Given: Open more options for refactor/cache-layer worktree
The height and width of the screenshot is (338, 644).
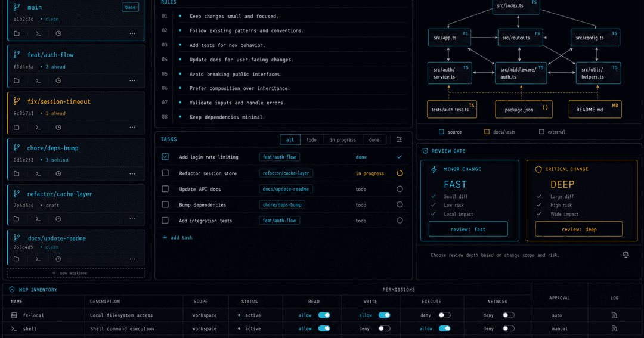Looking at the screenshot, I should tap(132, 219).
